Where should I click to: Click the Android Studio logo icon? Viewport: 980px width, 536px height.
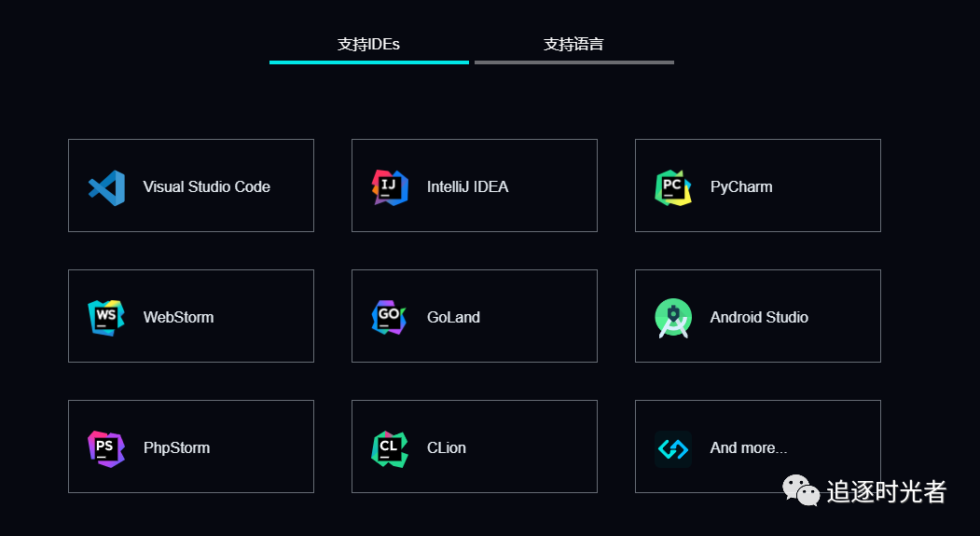[x=673, y=318]
